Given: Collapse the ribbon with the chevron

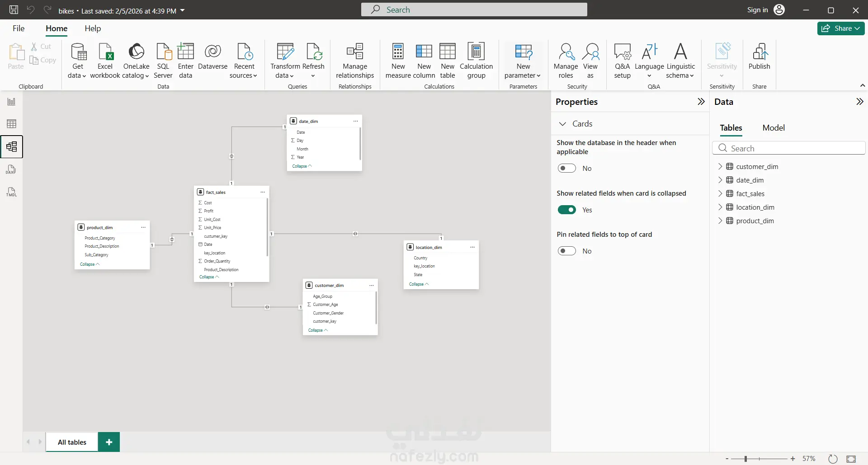Looking at the screenshot, I should pyautogui.click(x=862, y=85).
